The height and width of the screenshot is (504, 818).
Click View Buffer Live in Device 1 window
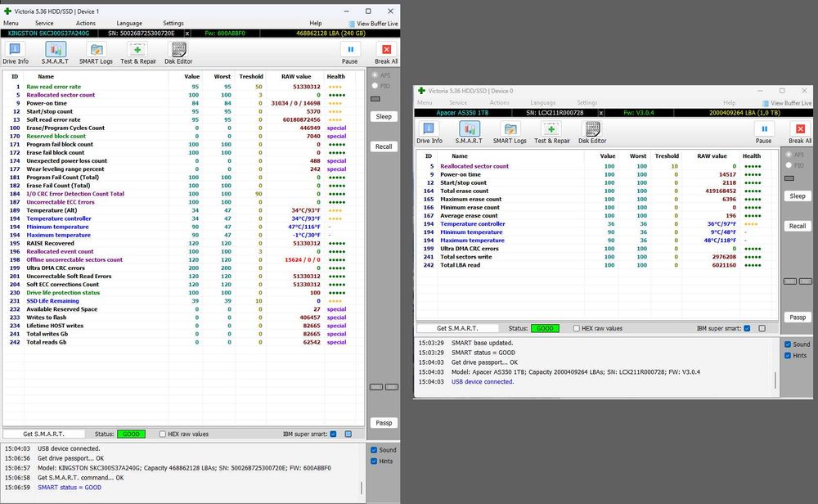coord(373,24)
